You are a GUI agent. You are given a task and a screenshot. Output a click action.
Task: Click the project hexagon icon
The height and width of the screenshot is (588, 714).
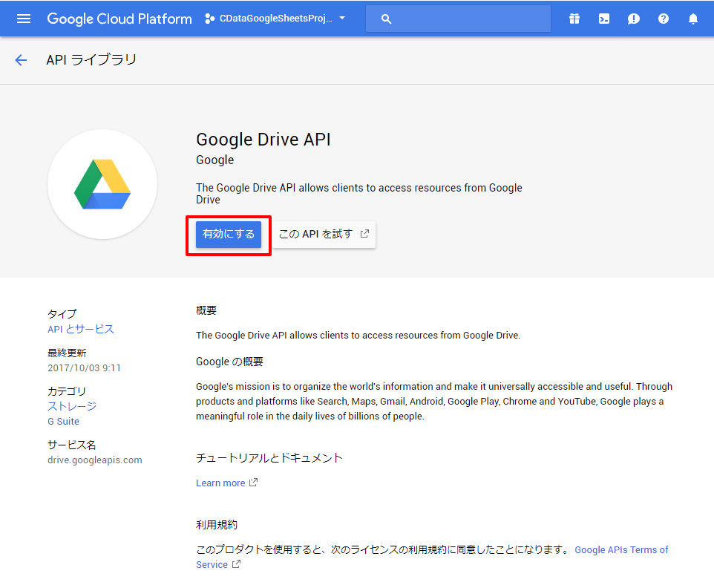point(209,19)
